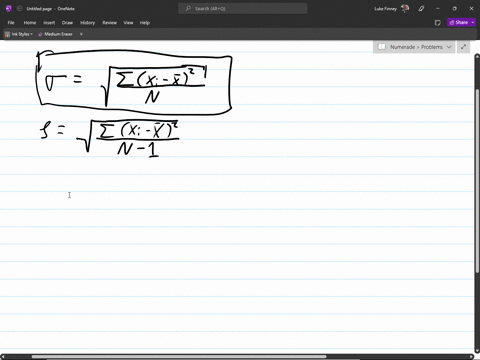Click the Untitled page - OneNote title

tap(51, 9)
